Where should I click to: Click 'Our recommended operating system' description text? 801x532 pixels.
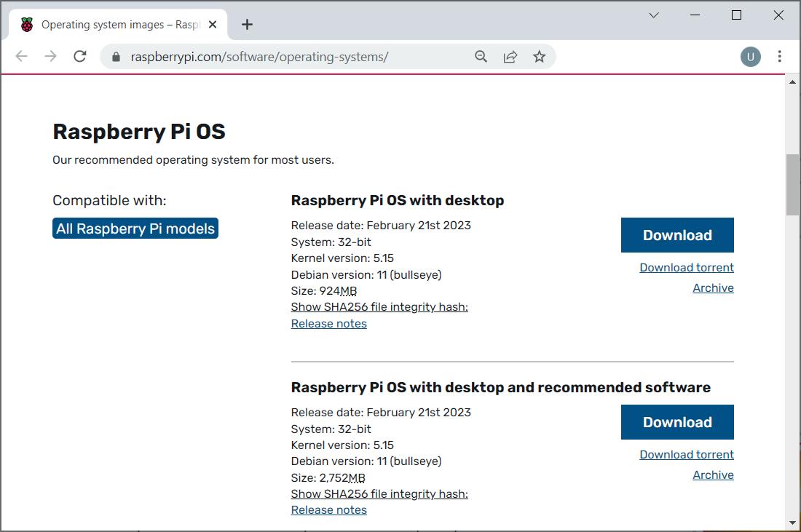(192, 160)
